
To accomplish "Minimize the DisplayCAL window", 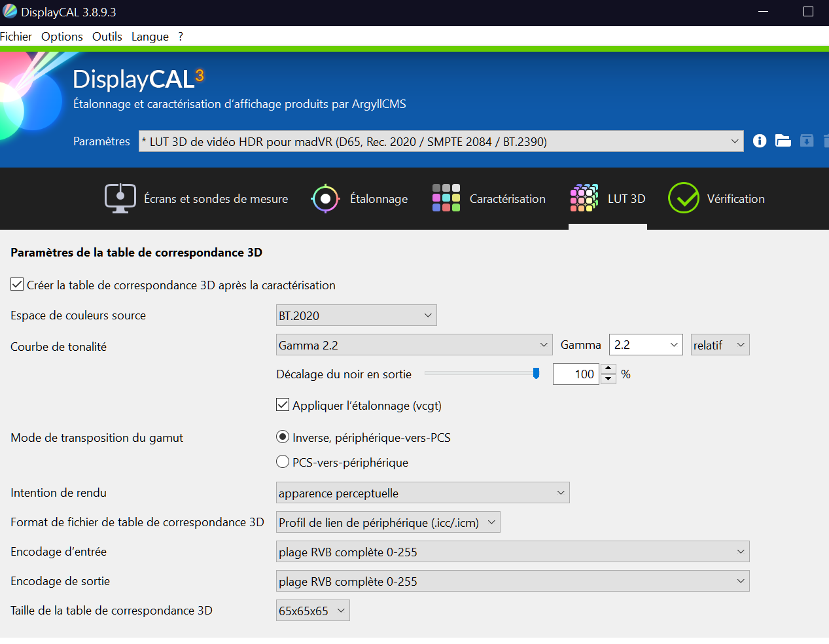I will [x=763, y=12].
